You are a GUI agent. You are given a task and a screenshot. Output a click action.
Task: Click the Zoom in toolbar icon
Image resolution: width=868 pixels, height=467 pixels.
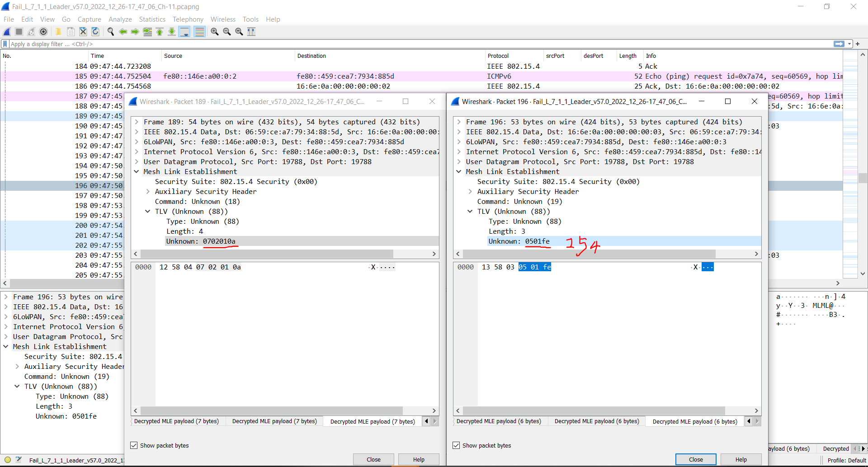[x=215, y=32]
